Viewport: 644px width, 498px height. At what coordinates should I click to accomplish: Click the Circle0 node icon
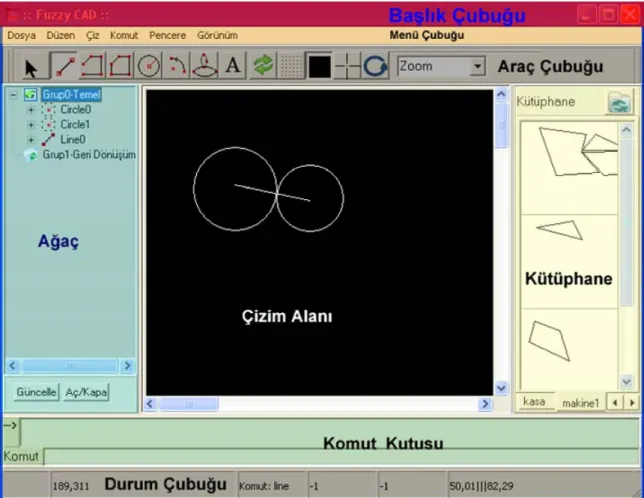[48, 110]
